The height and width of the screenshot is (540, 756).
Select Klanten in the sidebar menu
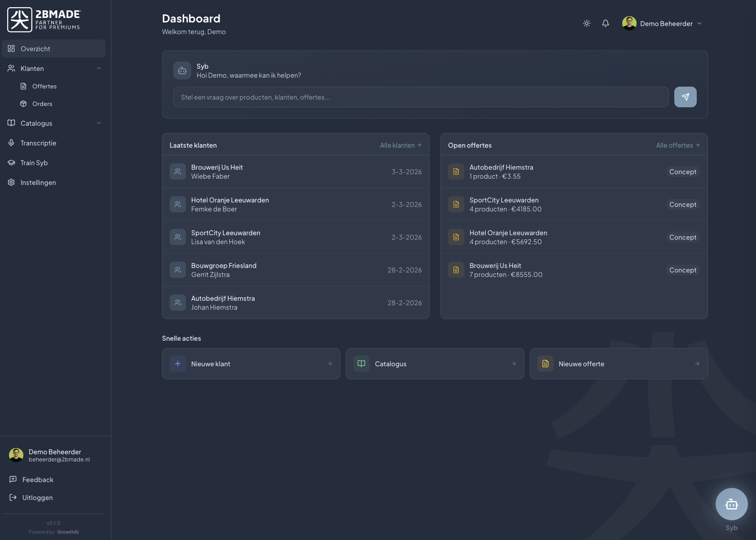(32, 68)
